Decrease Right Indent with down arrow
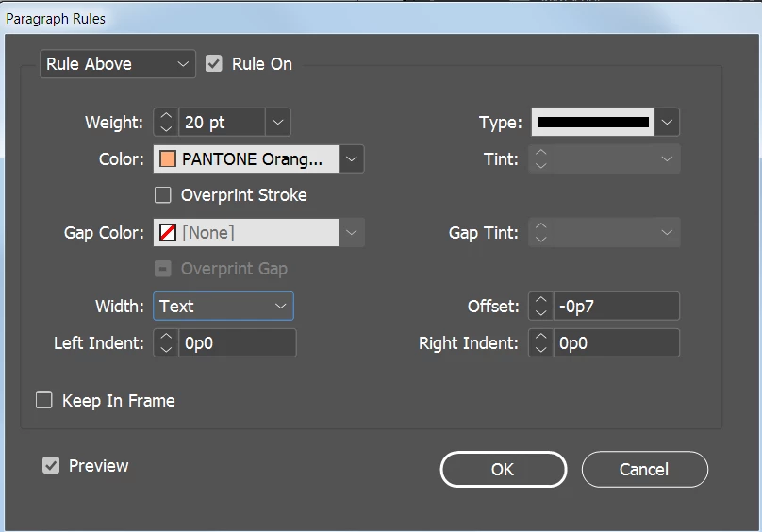 click(541, 350)
